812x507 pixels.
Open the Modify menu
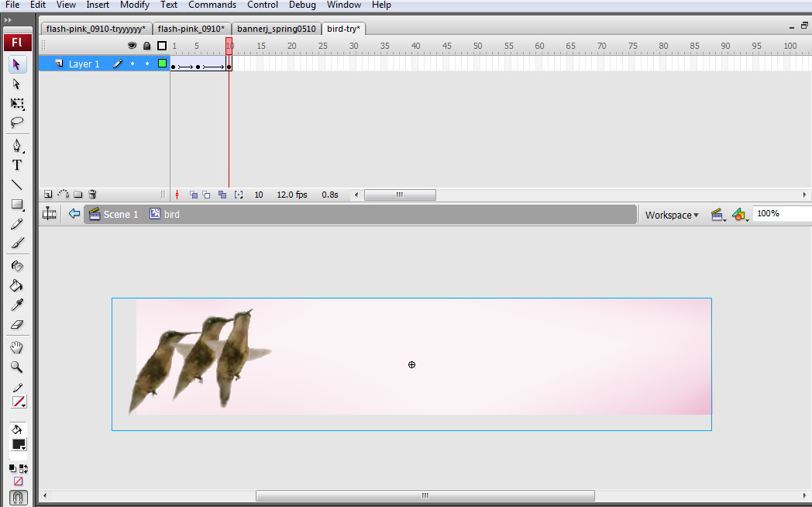[135, 5]
